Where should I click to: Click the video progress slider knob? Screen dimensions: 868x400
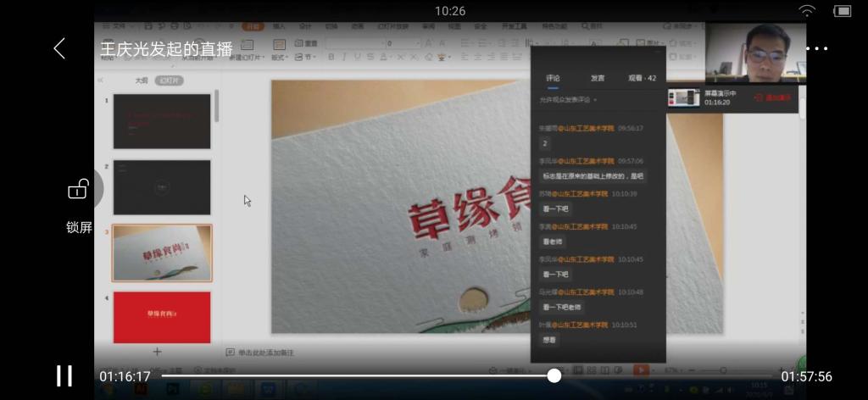pyautogui.click(x=554, y=375)
